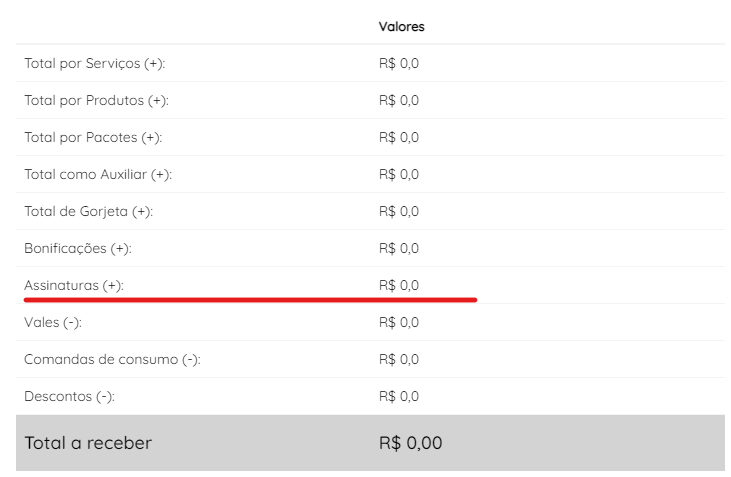The width and height of the screenshot is (731, 477).
Task: Select the Total por Serviços (+) label
Action: pos(95,63)
